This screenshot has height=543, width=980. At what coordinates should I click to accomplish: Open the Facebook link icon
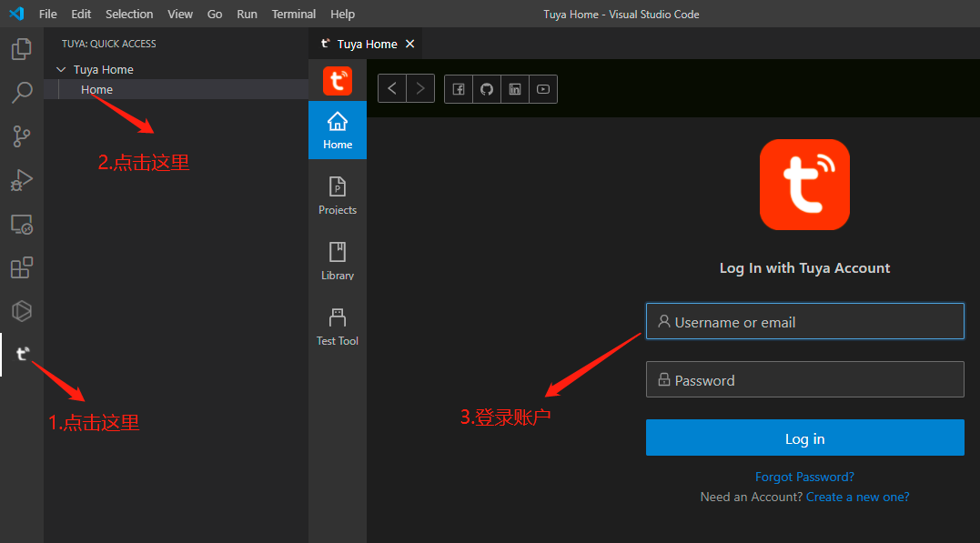coord(458,89)
